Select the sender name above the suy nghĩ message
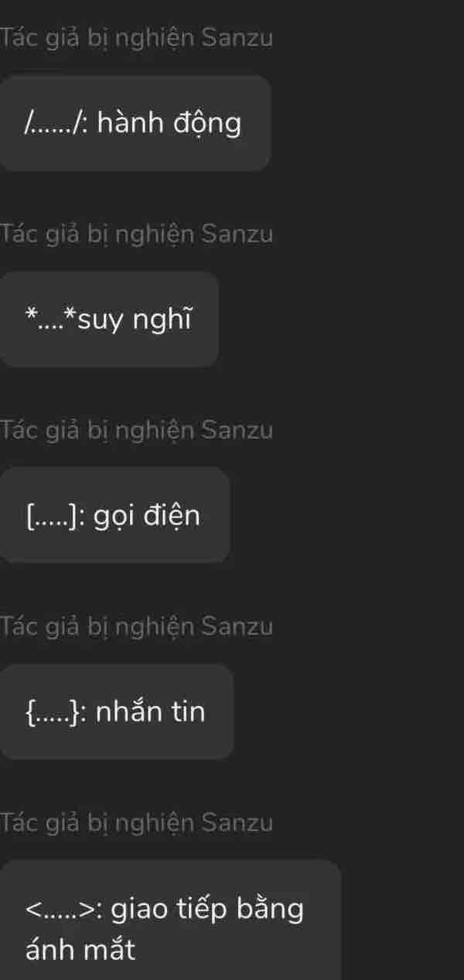The width and height of the screenshot is (464, 980). 137,232
